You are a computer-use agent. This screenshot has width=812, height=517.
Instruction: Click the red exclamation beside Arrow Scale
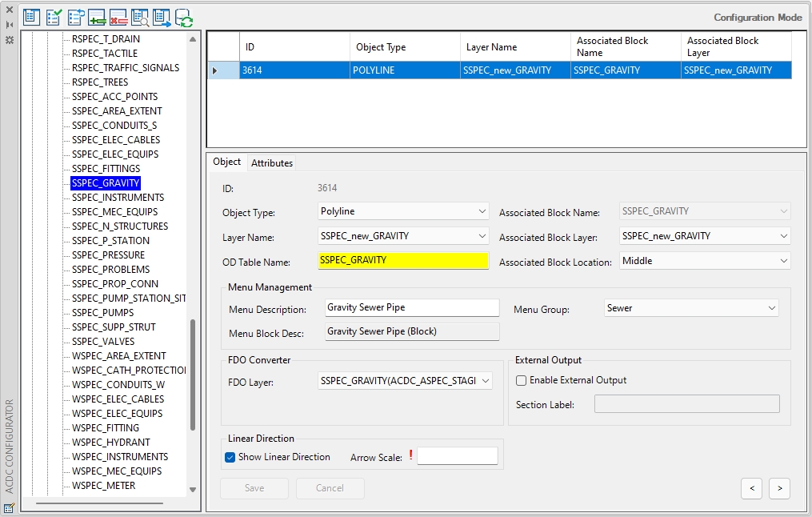coord(410,455)
